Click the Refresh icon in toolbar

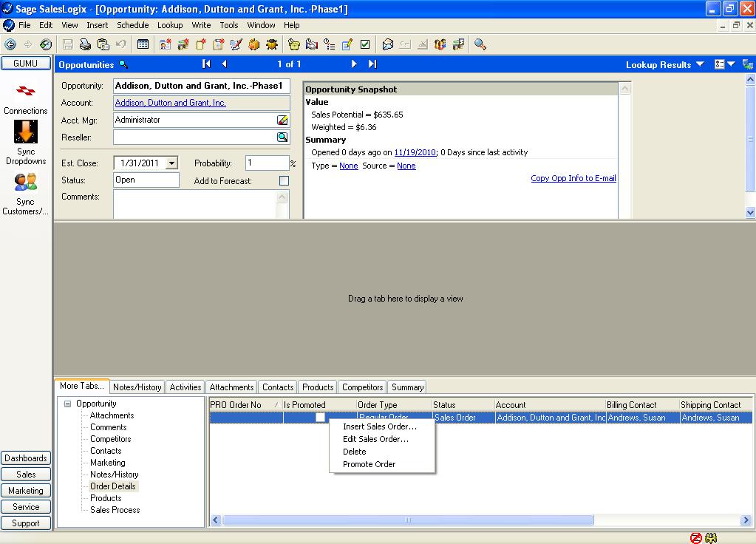click(46, 45)
